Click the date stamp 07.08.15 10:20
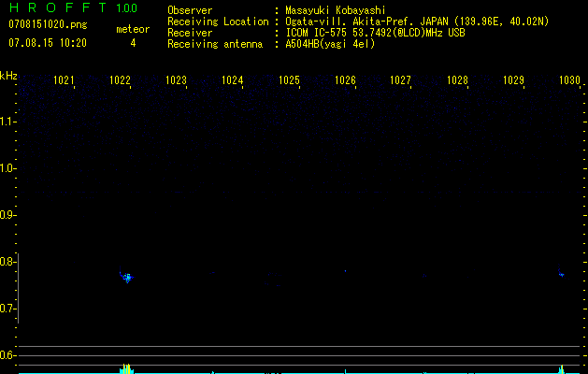The width and height of the screenshot is (588, 374). point(48,43)
